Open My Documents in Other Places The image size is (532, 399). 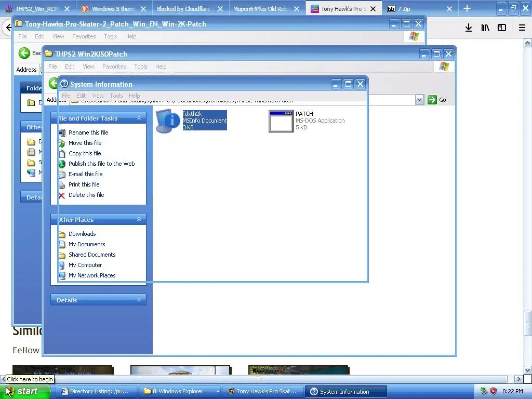point(87,244)
